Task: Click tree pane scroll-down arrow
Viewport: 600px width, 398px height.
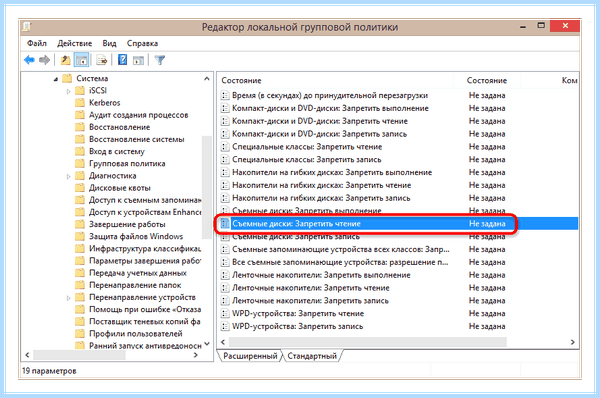Action: [x=207, y=344]
